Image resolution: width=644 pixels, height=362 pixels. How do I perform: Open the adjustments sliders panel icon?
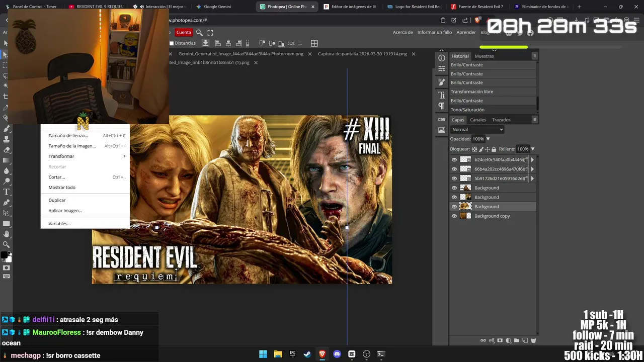442,69
